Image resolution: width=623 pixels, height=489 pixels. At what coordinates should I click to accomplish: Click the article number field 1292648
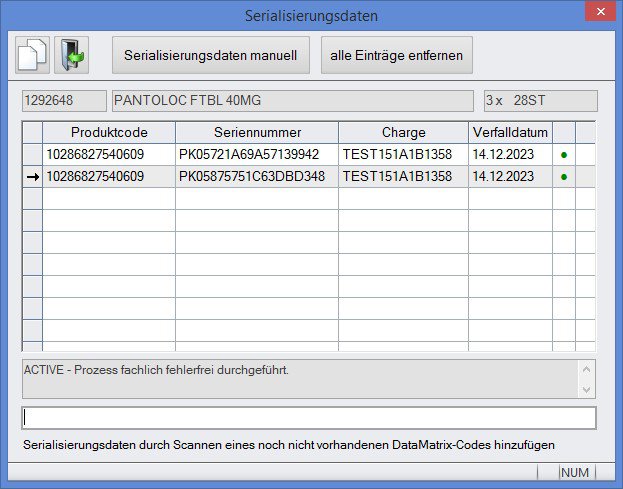point(64,101)
